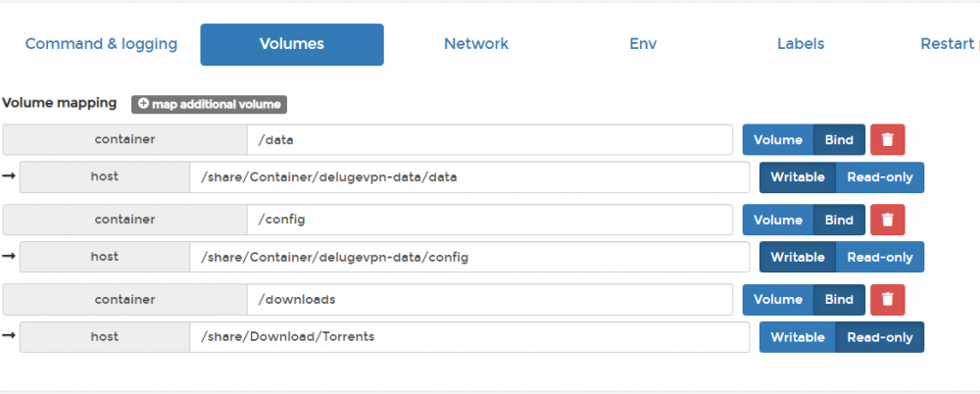Set /config mapping type to Volume
The height and width of the screenshot is (394, 980).
coord(778,220)
